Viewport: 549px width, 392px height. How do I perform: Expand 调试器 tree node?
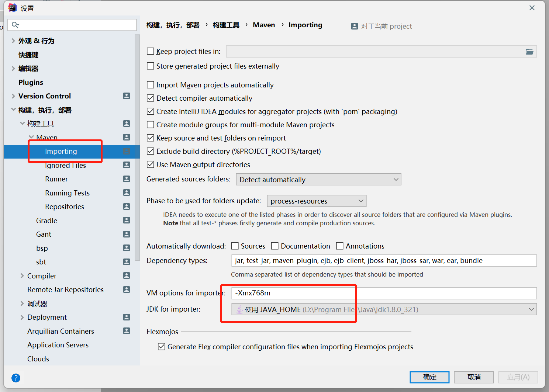pos(22,303)
